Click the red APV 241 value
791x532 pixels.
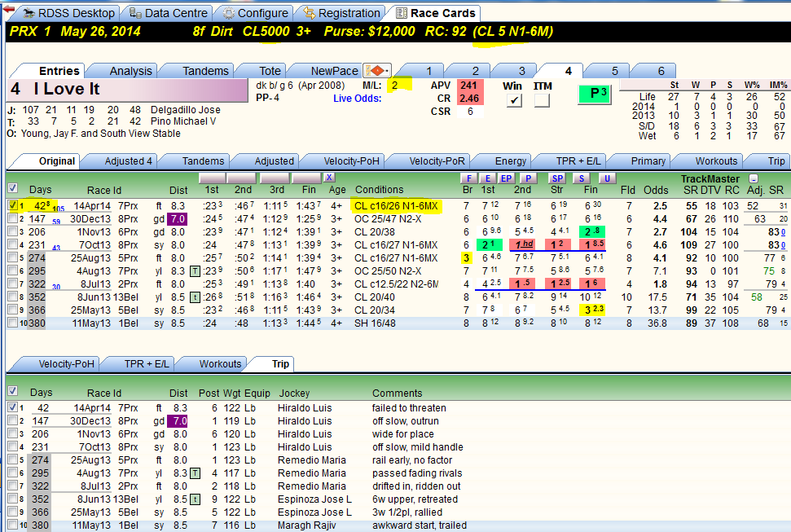[x=470, y=86]
